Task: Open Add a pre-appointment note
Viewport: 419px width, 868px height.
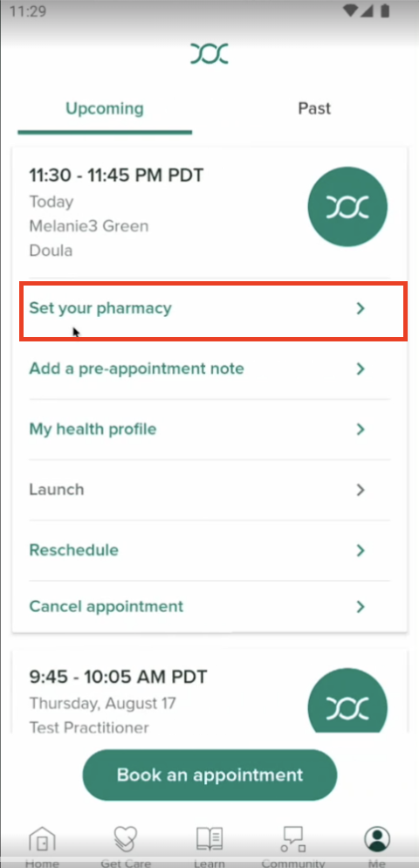Action: (x=209, y=369)
